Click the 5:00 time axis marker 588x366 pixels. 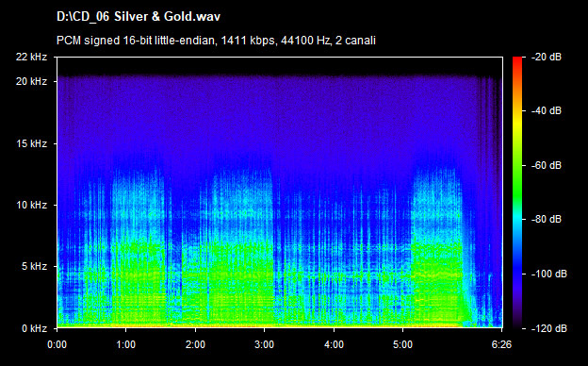[402, 344]
